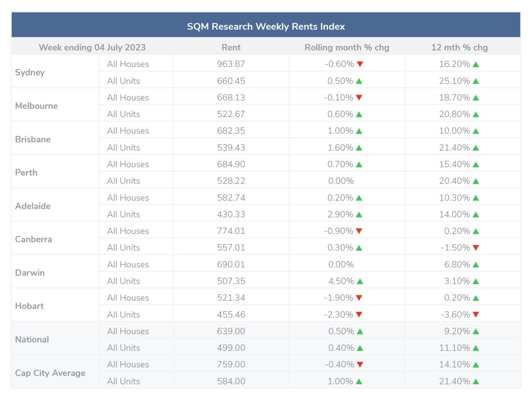
Task: Click the green up arrow beside 3.10%
Action: click(x=476, y=281)
